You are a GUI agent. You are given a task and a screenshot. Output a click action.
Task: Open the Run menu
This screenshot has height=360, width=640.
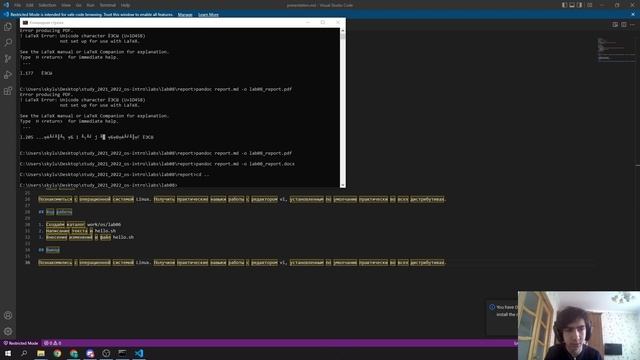coord(91,5)
